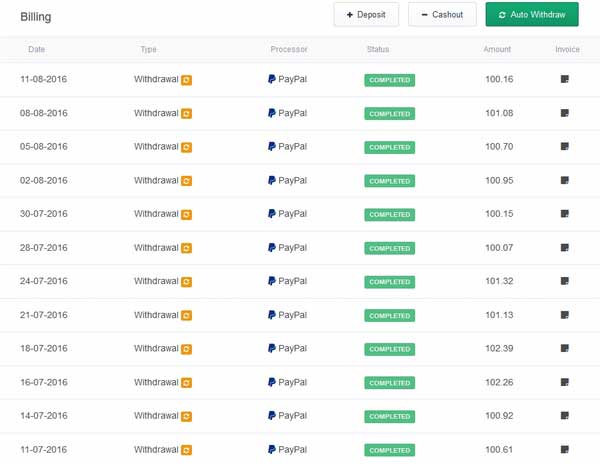The height and width of the screenshot is (465, 600).
Task: Click orange auto icon on 28-07-2016 row
Action: (x=186, y=248)
